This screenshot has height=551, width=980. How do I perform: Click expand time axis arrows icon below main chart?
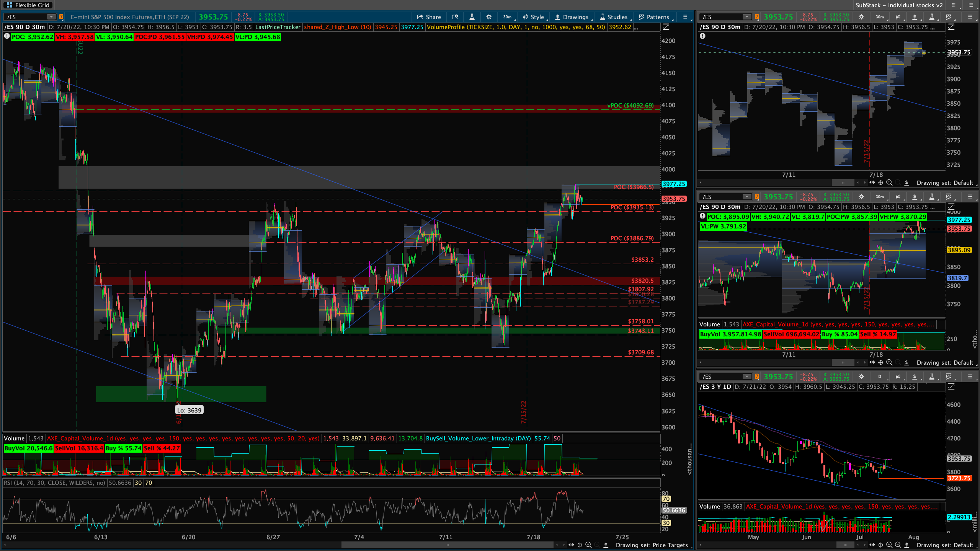[x=571, y=545]
